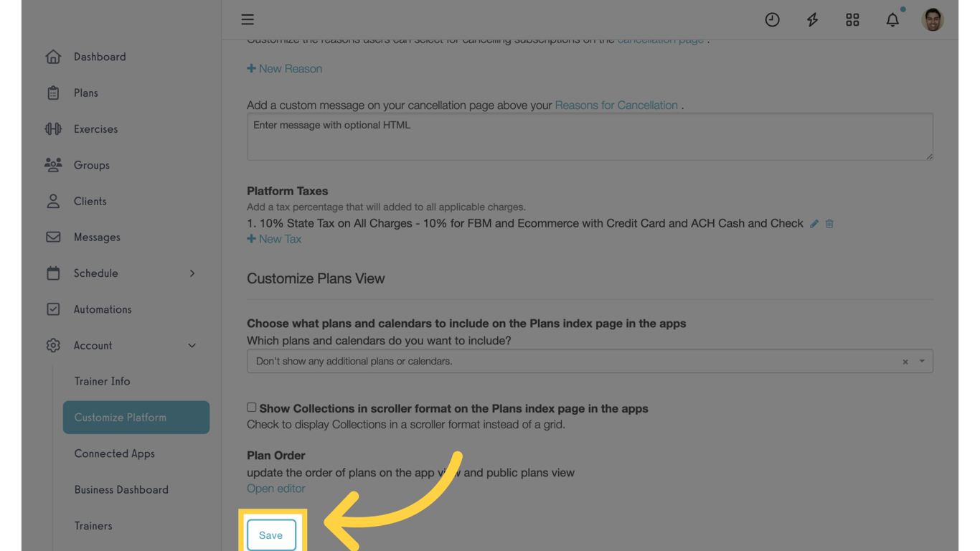980x551 pixels.
Task: Open Exercises from the sidebar
Action: point(95,129)
